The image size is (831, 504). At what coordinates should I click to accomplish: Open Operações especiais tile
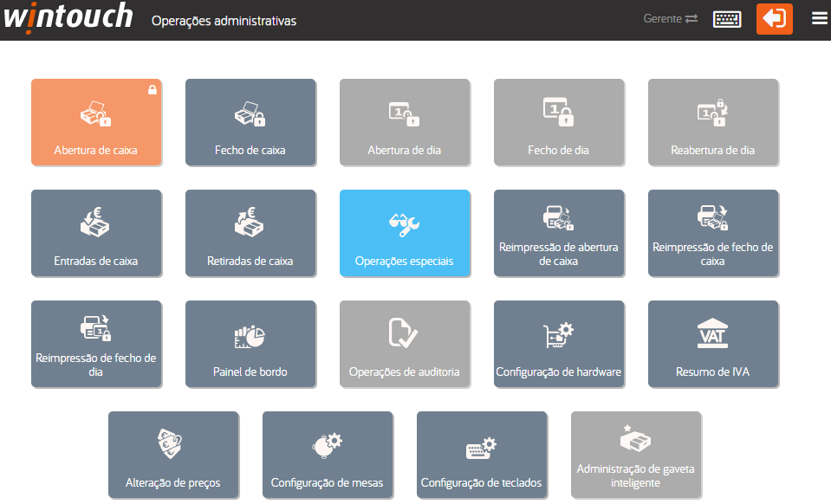(x=405, y=233)
